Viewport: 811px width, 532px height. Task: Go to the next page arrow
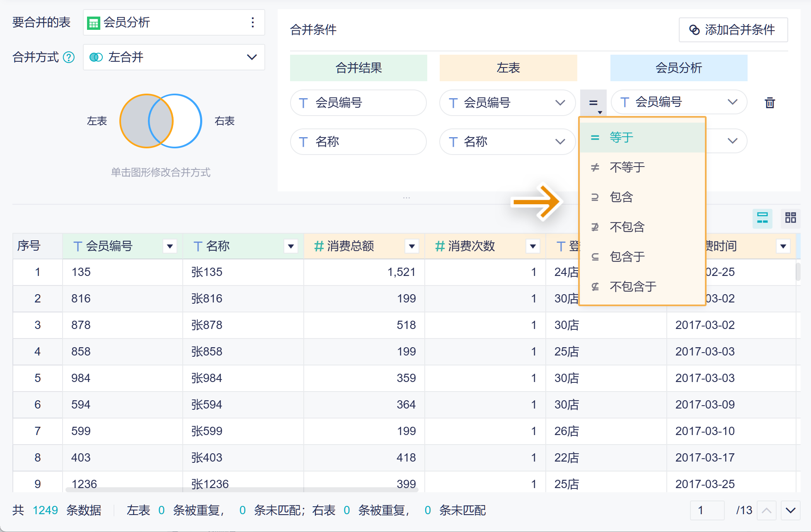click(790, 510)
